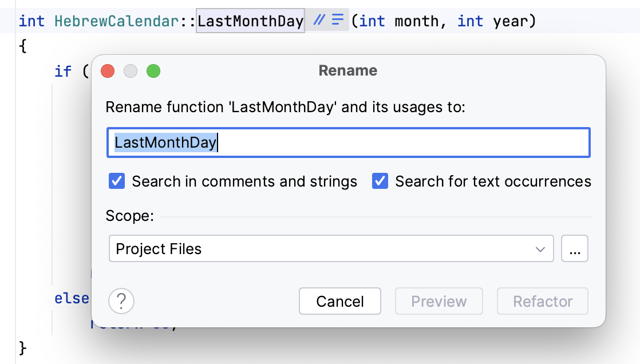The height and width of the screenshot is (364, 640).
Task: Uncheck Search in comments and strings
Action: tap(117, 181)
